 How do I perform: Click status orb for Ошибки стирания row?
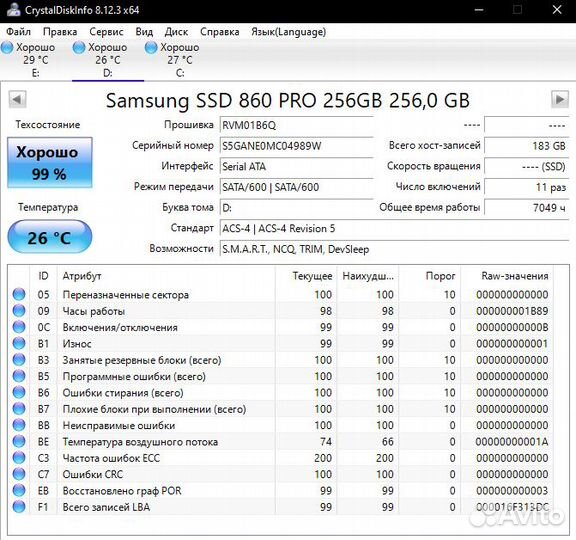point(19,392)
